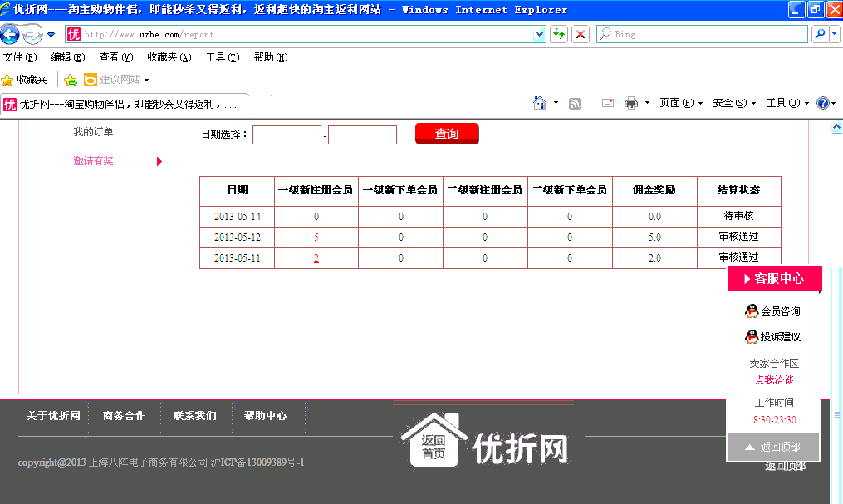Click the 优 favicon in address bar
Screen dimensions: 843x504
[x=74, y=34]
